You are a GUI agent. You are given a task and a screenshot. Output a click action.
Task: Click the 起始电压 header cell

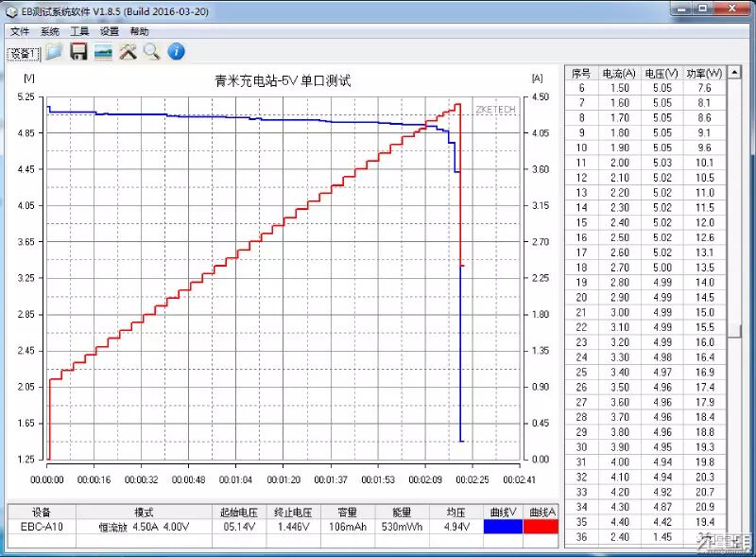tap(239, 513)
